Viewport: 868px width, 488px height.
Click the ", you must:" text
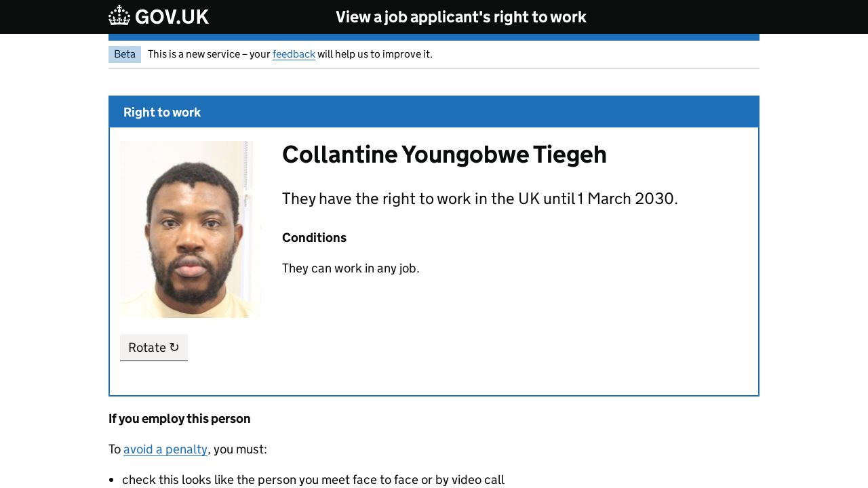238,449
